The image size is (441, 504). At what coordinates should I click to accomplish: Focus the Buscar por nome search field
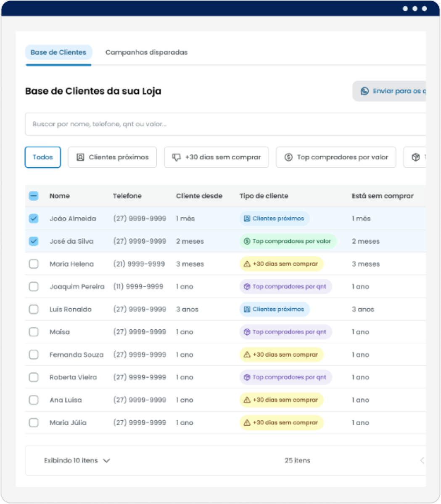[x=225, y=124]
